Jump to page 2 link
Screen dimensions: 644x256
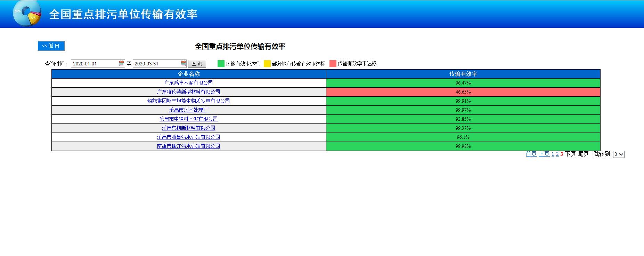point(557,154)
